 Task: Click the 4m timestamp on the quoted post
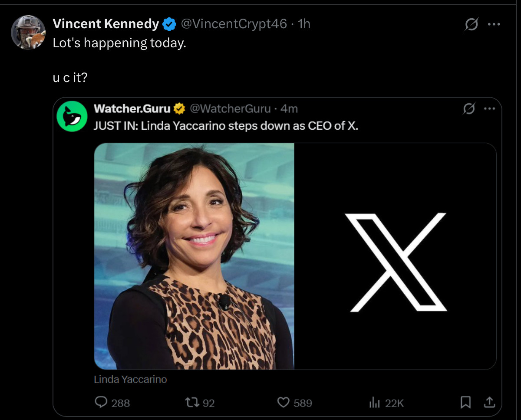click(x=289, y=108)
